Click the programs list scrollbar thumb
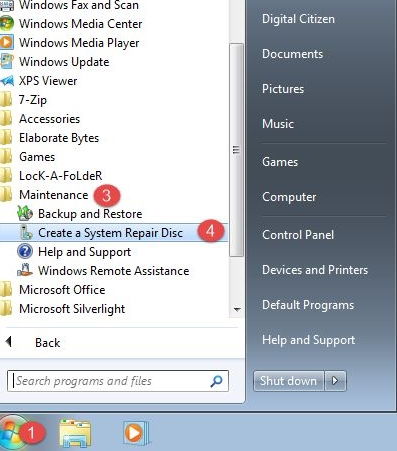This screenshot has height=451, width=397. click(236, 150)
